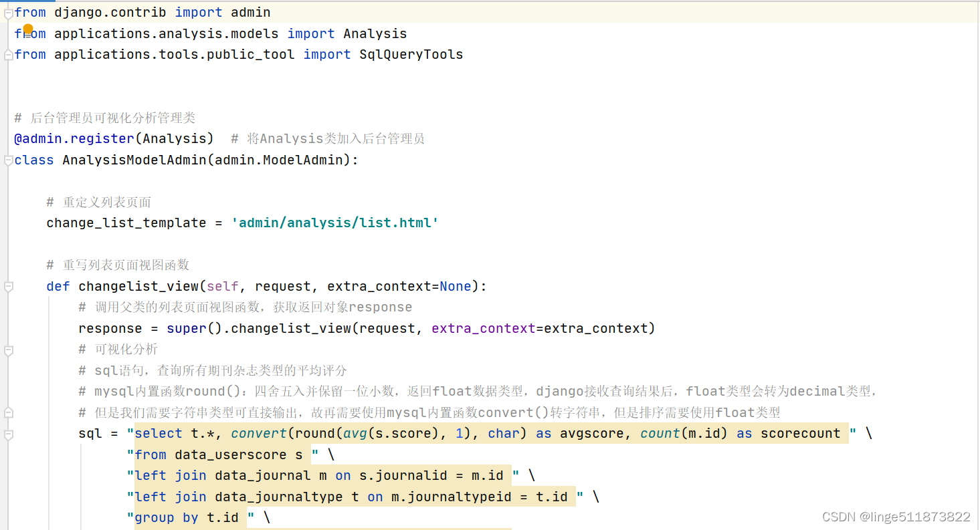980x530 pixels.
Task: Click 'avg' in 'avg(s.score)'
Action: (355, 433)
